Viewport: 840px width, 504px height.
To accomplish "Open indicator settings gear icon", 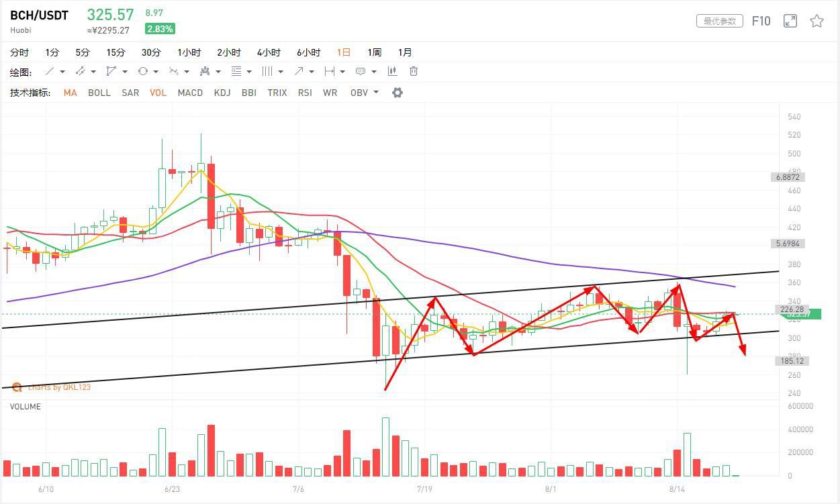I will pyautogui.click(x=398, y=93).
